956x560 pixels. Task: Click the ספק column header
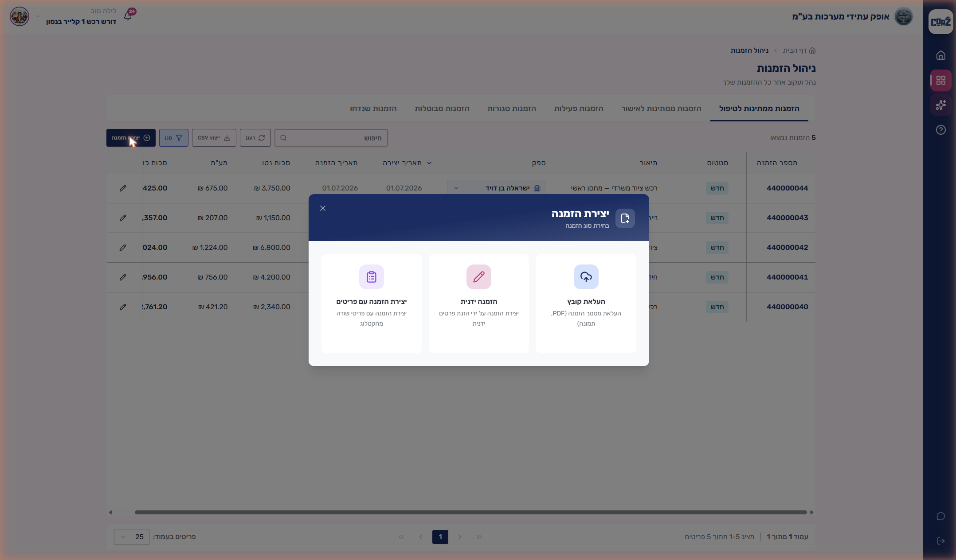tap(539, 163)
